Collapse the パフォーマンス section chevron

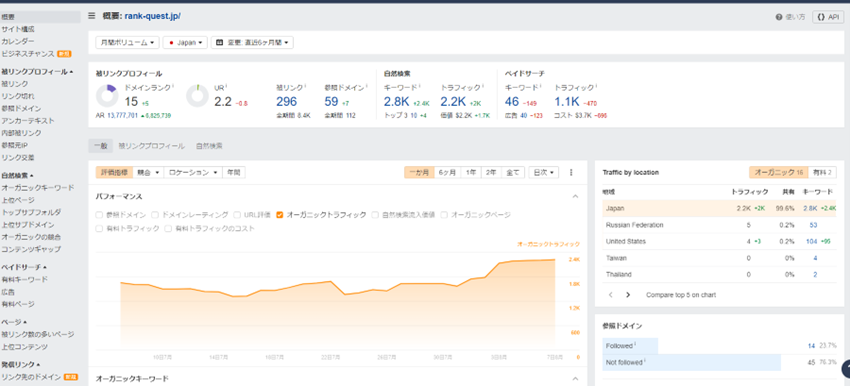(575, 197)
